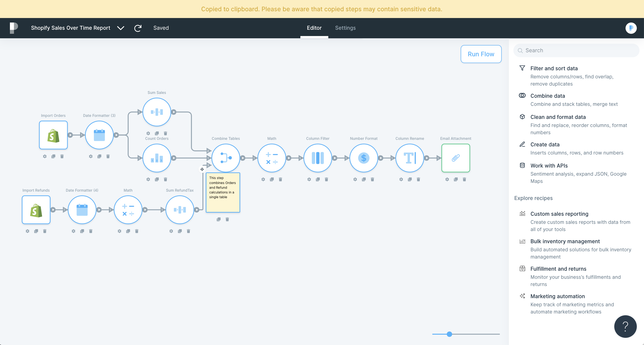Delete the Email Attachment step
The height and width of the screenshot is (345, 644).
(x=465, y=179)
